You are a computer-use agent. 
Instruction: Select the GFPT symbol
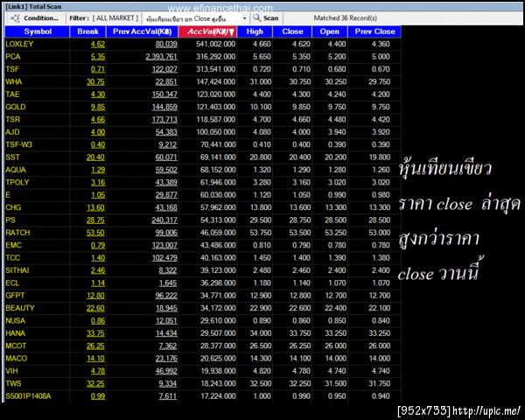click(x=15, y=296)
